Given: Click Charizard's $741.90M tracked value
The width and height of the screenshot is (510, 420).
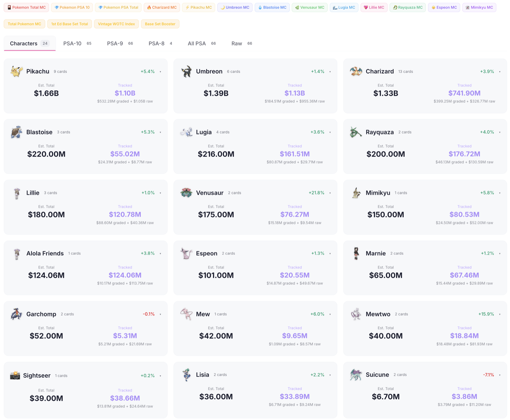Looking at the screenshot, I should pos(464,93).
